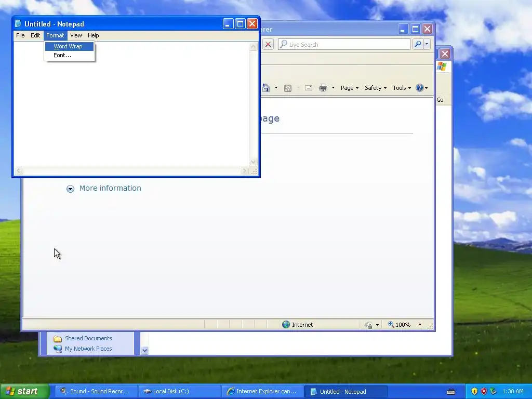
Task: Open Notepad Help menu
Action: coord(94,35)
